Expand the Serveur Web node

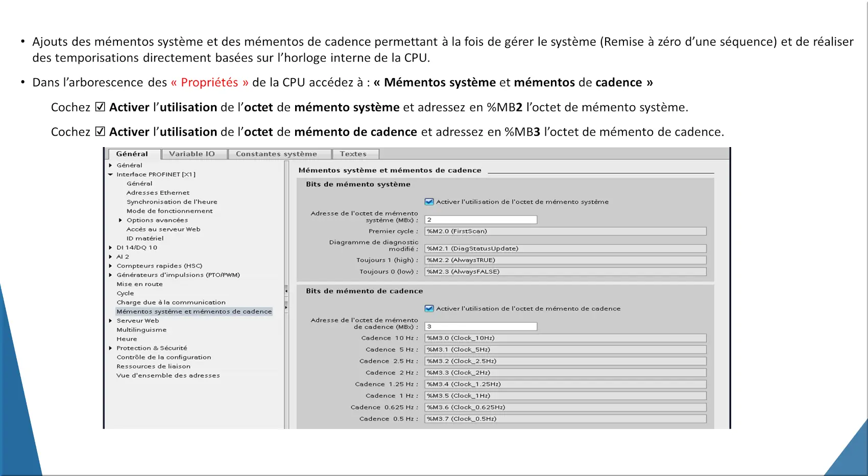tap(110, 321)
